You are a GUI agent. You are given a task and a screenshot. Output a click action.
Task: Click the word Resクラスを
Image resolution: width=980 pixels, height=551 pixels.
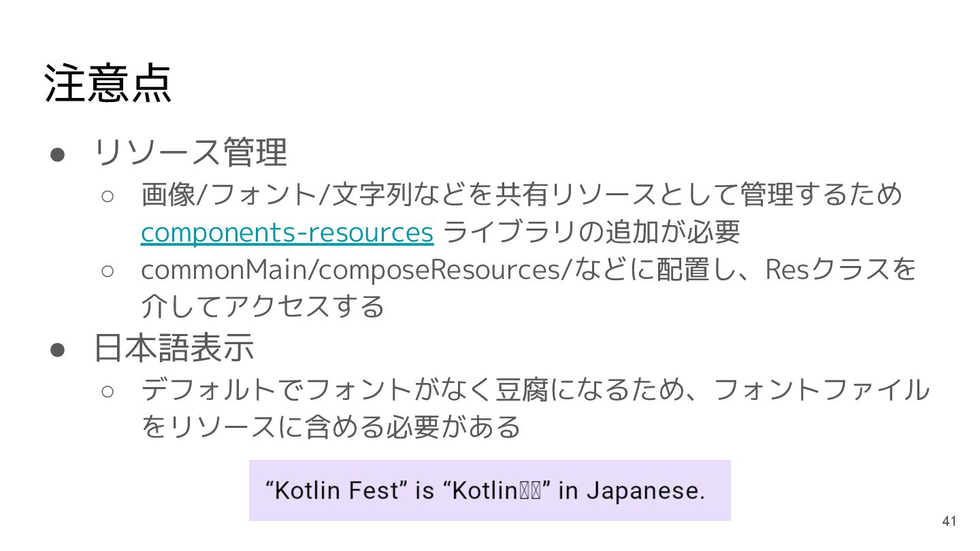(x=841, y=270)
